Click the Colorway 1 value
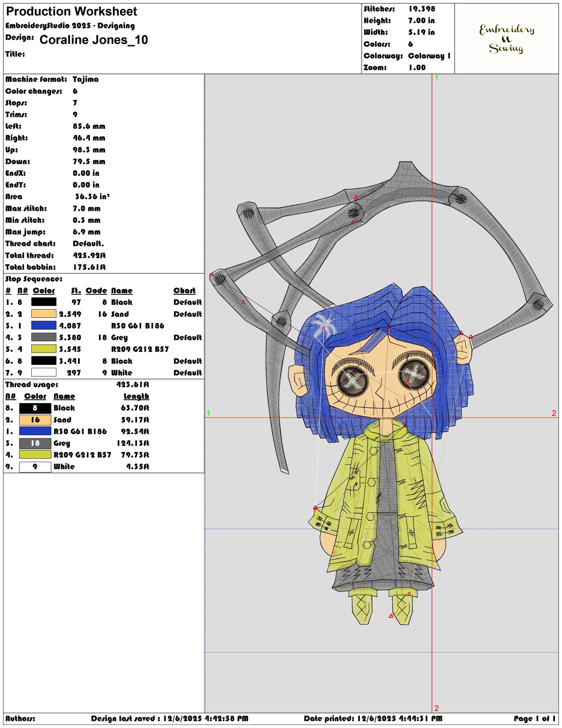Screen dimensions: 562x728 [x=429, y=56]
